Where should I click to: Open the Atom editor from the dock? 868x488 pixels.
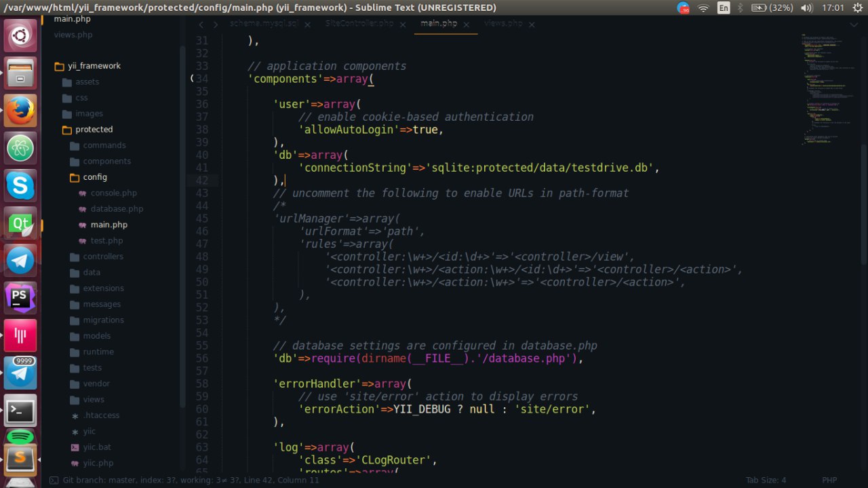[x=20, y=147]
